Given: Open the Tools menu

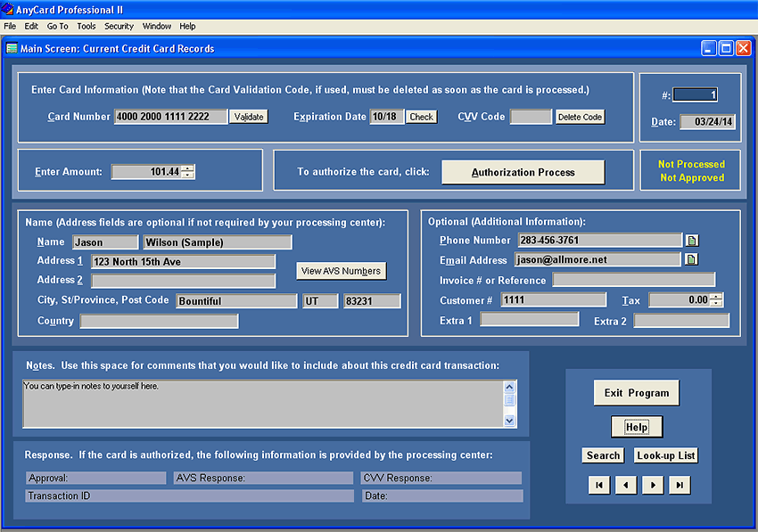Looking at the screenshot, I should tap(86, 26).
